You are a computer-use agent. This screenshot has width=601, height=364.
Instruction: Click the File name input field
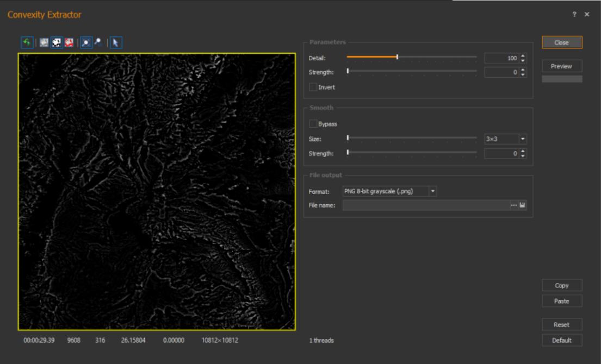(x=426, y=205)
